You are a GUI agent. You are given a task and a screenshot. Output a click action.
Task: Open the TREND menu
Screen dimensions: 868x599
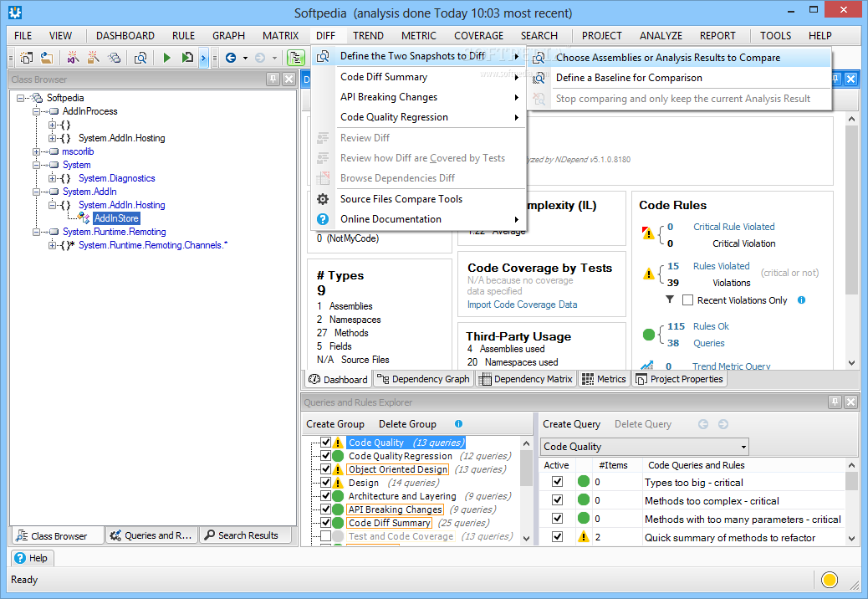(x=368, y=35)
